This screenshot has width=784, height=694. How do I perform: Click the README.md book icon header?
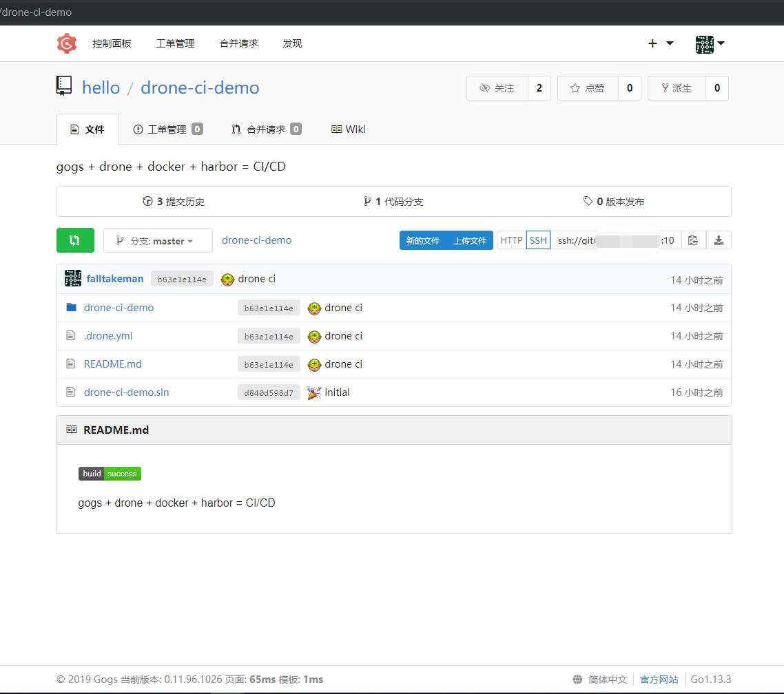point(72,430)
